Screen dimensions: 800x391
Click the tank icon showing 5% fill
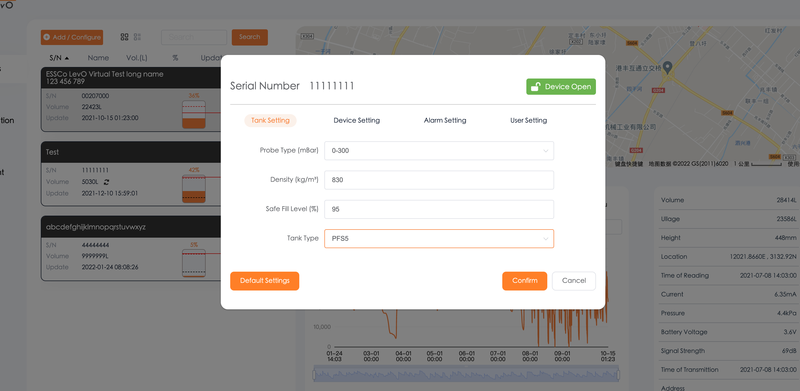[194, 263]
